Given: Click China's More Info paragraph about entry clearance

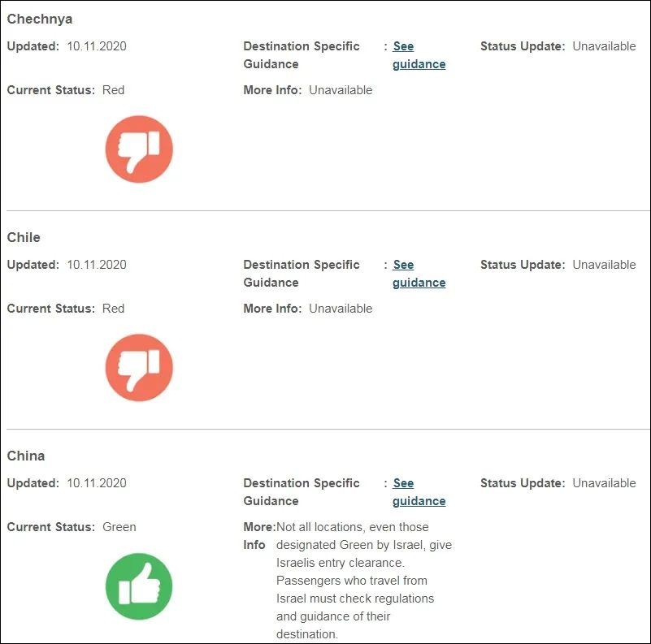Looking at the screenshot, I should click(363, 581).
